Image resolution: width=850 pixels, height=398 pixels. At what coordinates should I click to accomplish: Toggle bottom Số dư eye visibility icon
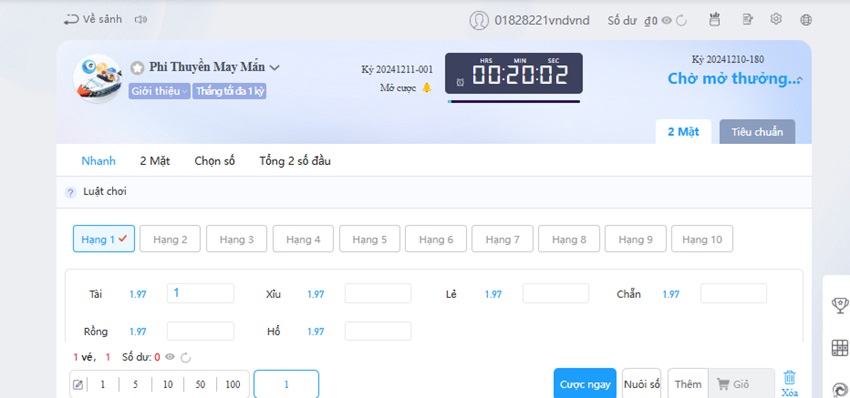pos(170,357)
